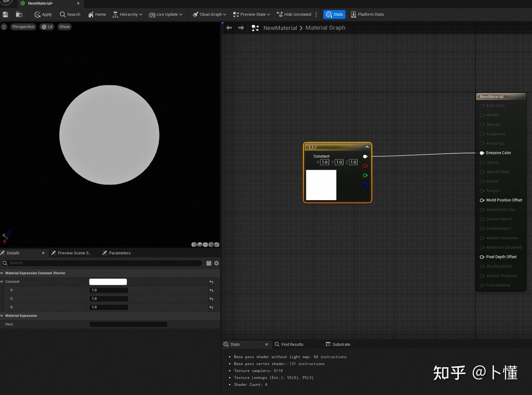This screenshot has height=395, width=532.
Task: Click the Perspective viewport button
Action: pos(23,27)
